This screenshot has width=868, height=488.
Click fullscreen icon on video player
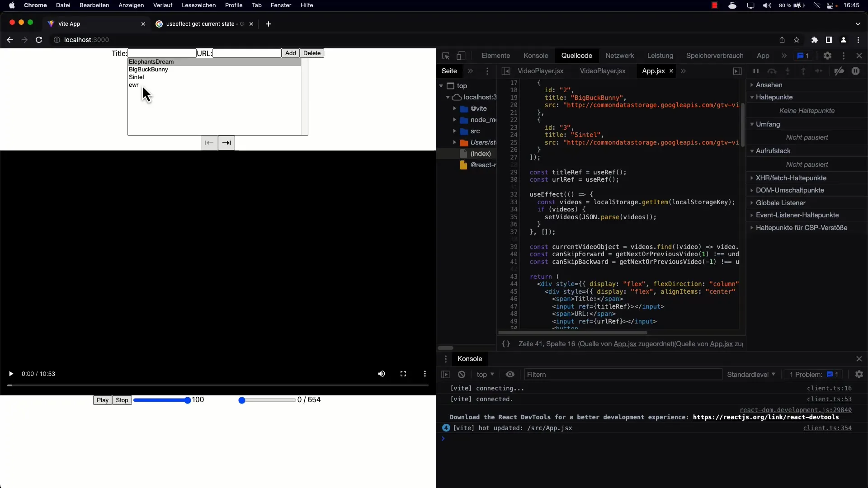click(403, 374)
